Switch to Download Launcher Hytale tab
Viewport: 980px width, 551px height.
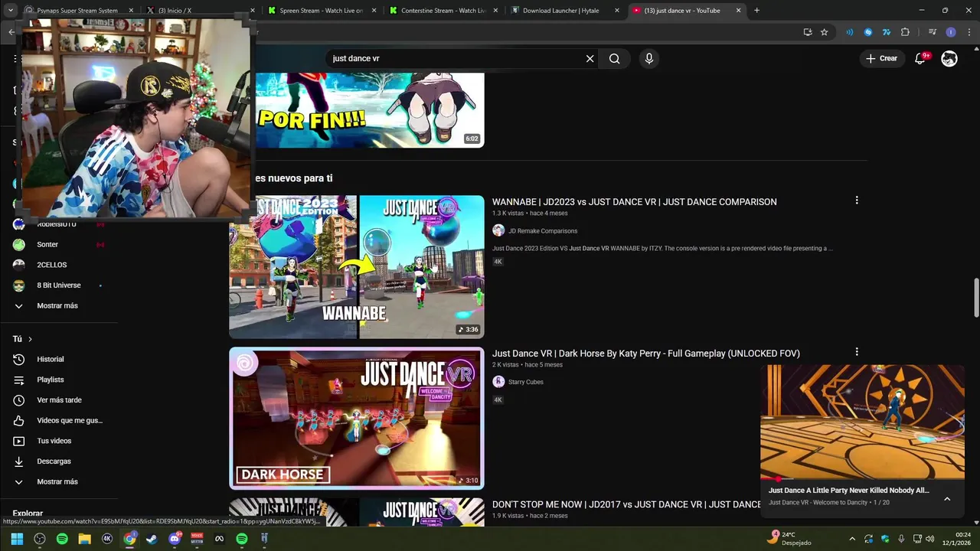click(x=563, y=11)
